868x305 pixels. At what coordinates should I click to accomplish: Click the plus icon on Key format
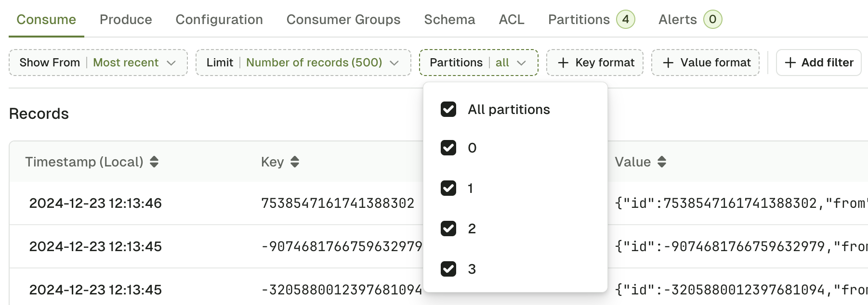[x=563, y=63]
